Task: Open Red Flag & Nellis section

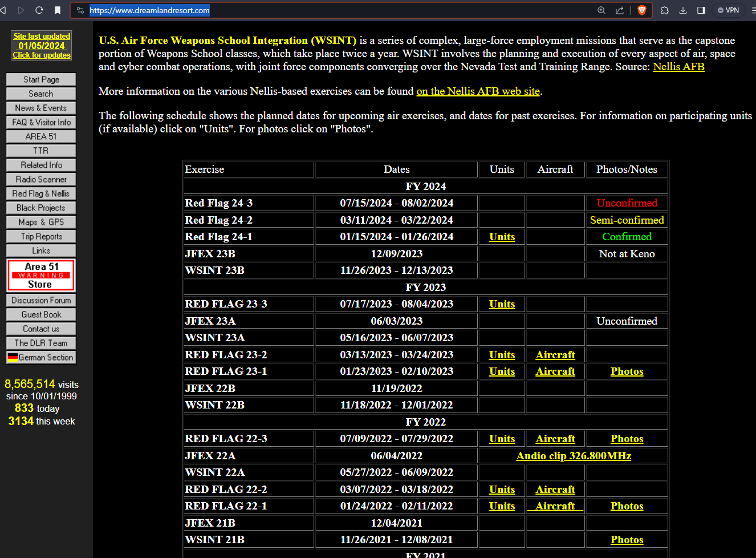Action: tap(41, 193)
